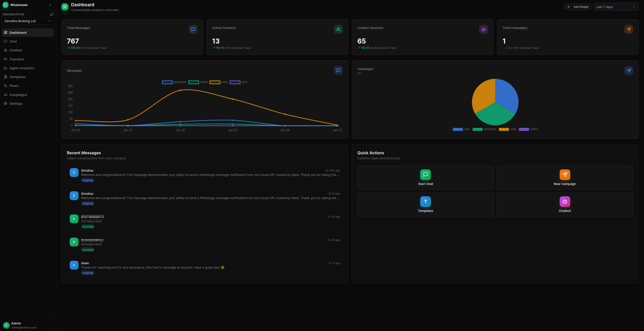Switch to the Dashboard section
644x331 pixels.
coord(18,32)
